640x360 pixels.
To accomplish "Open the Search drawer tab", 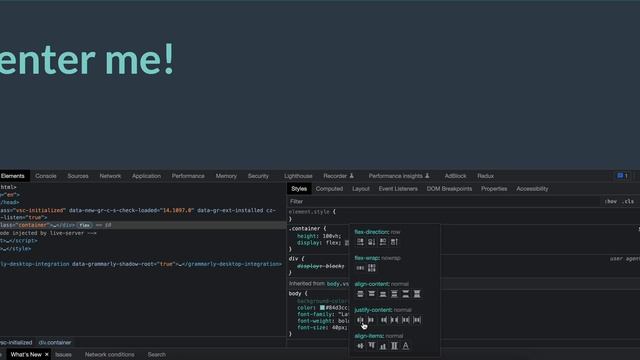I will point(157,354).
